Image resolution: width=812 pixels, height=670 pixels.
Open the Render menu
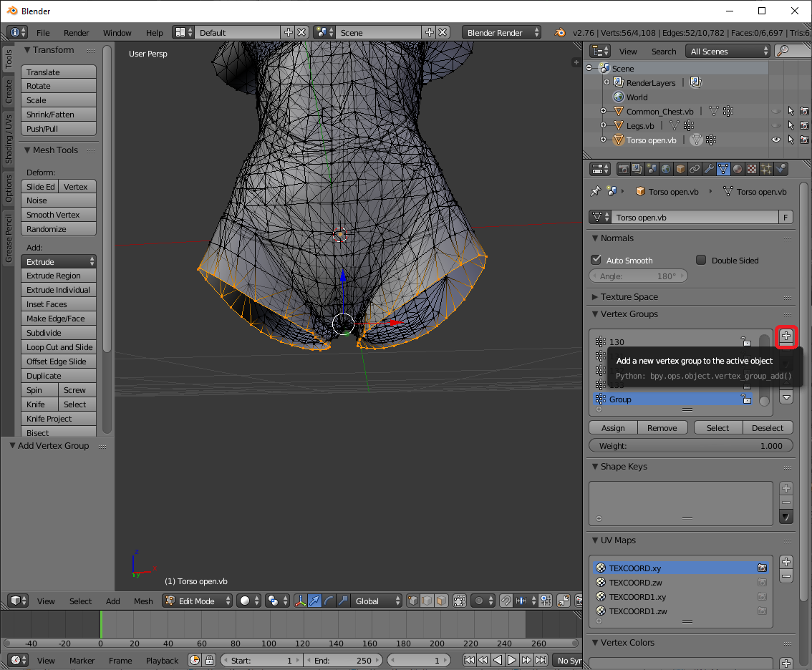(x=76, y=33)
